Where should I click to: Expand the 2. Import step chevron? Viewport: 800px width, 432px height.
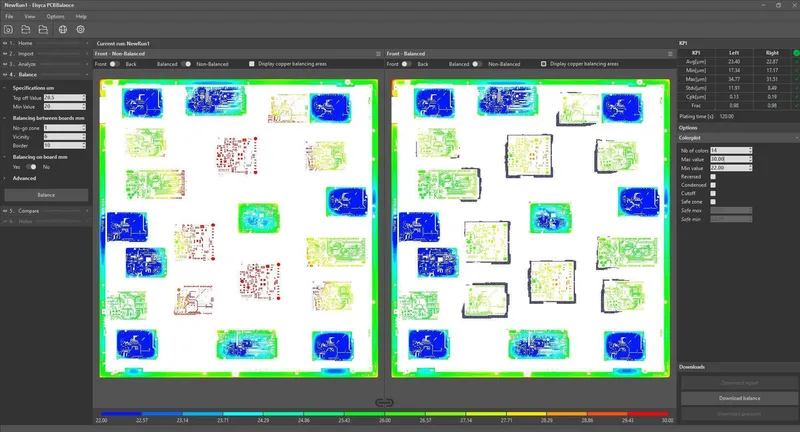point(87,54)
